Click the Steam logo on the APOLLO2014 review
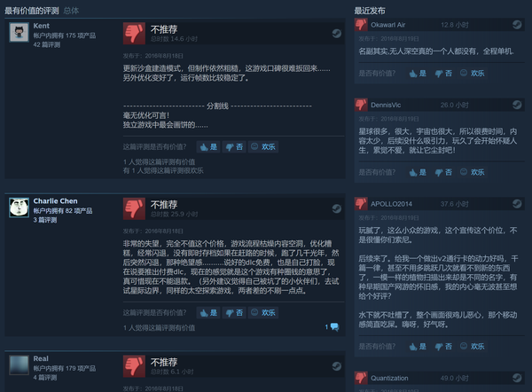 click(517, 203)
